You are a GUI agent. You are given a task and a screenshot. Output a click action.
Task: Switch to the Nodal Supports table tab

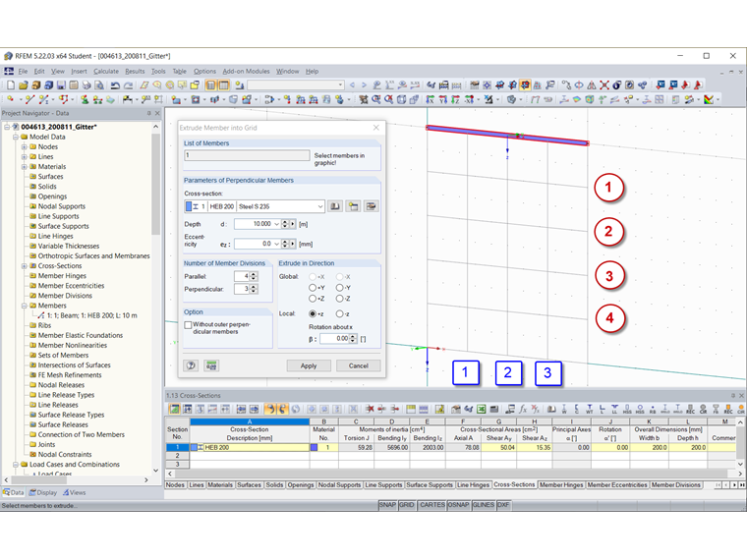click(339, 484)
